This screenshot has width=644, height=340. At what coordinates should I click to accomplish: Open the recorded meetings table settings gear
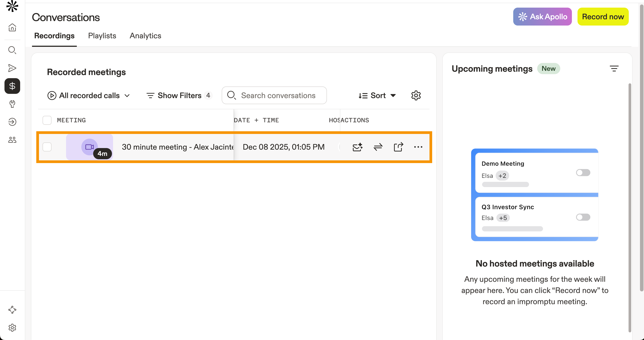416,95
